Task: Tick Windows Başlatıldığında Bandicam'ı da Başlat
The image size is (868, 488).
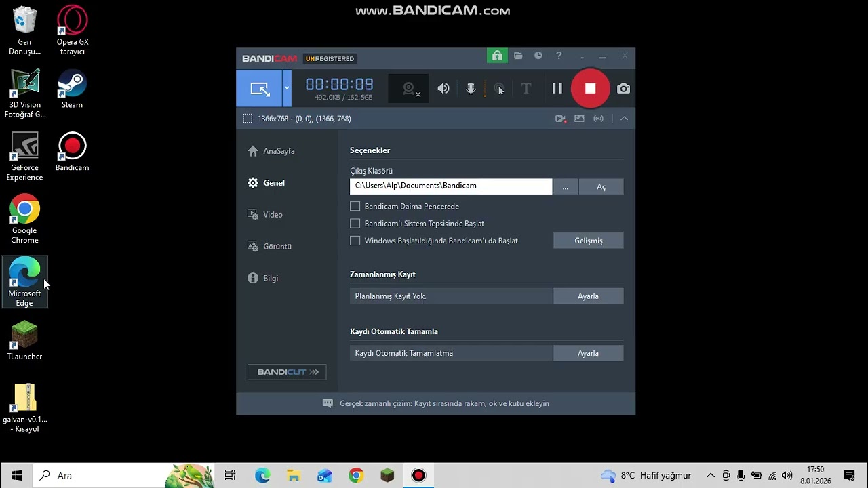Action: click(355, 241)
